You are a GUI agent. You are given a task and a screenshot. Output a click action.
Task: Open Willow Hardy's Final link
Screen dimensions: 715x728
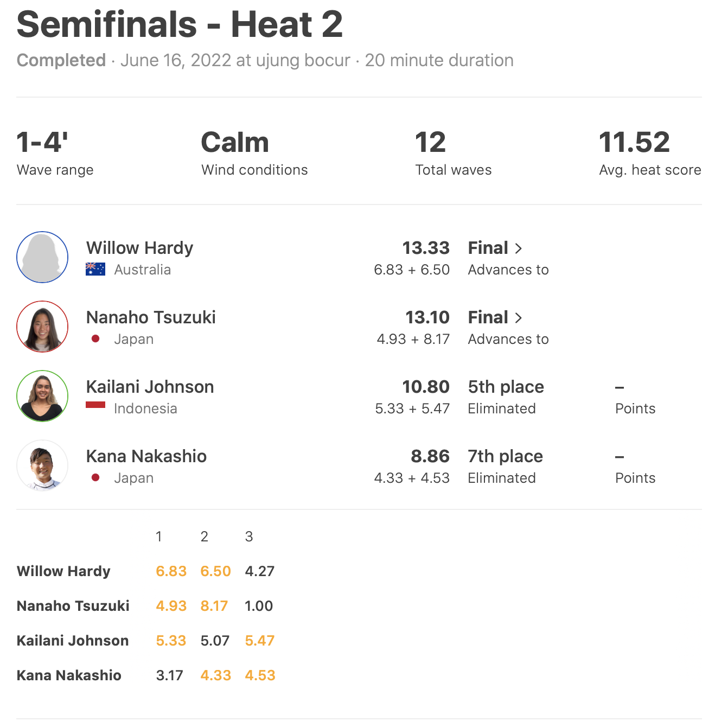488,248
